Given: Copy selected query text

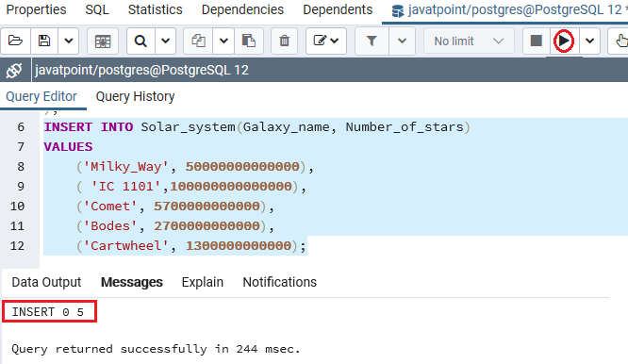Looking at the screenshot, I should tap(198, 41).
